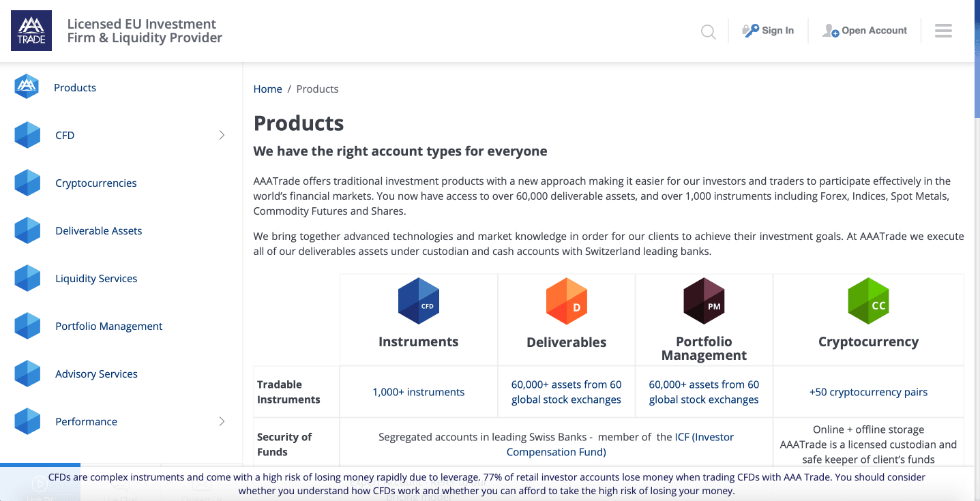Click the Performance cube icon
Viewport: 980px width, 501px height.
27,421
